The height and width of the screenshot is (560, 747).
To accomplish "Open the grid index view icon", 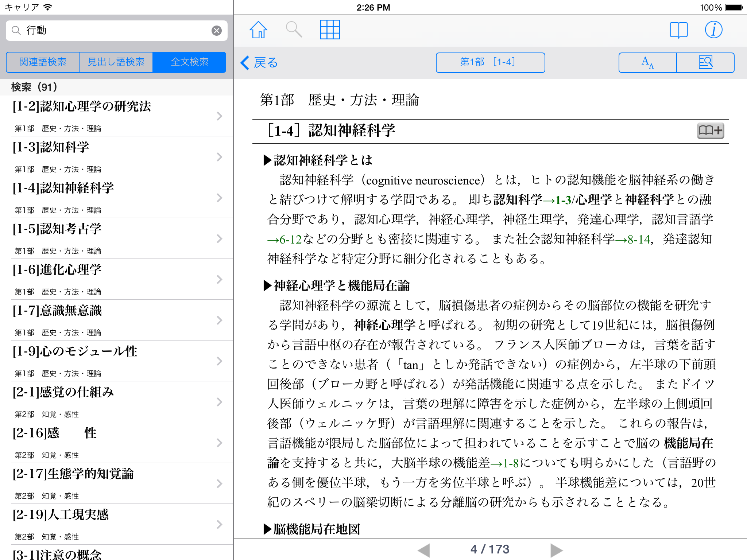I will [330, 30].
